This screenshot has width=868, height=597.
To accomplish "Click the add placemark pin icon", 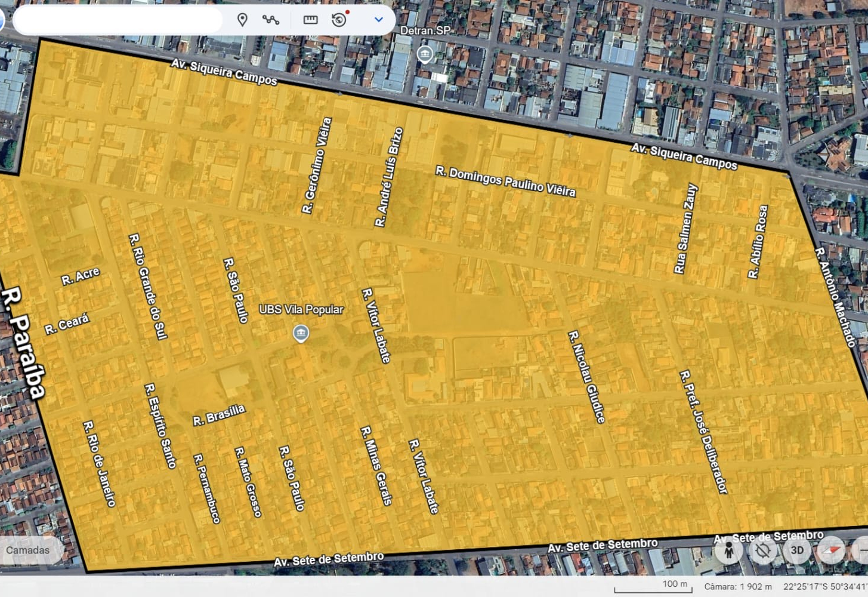I will tap(242, 20).
